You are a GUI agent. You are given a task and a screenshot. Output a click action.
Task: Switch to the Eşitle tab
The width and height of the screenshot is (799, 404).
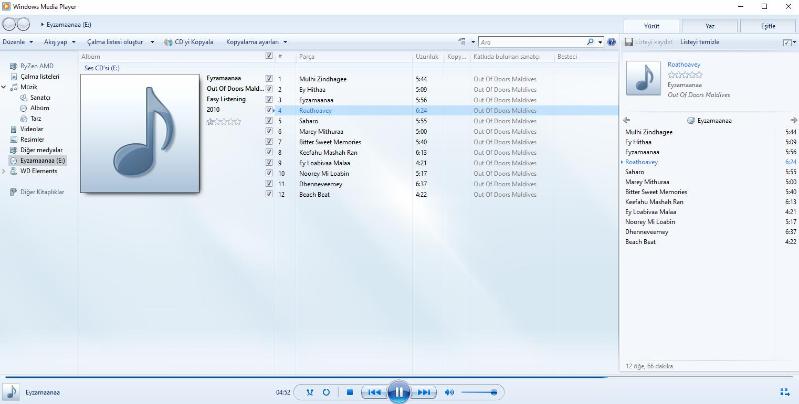coord(768,26)
